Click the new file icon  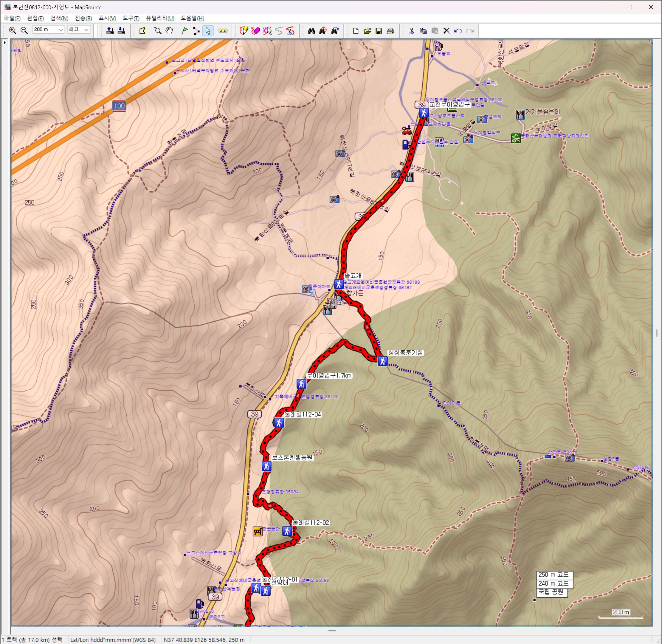click(356, 31)
